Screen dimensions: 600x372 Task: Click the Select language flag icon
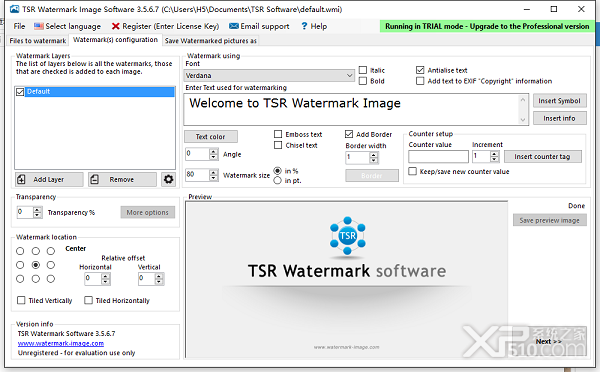click(39, 26)
